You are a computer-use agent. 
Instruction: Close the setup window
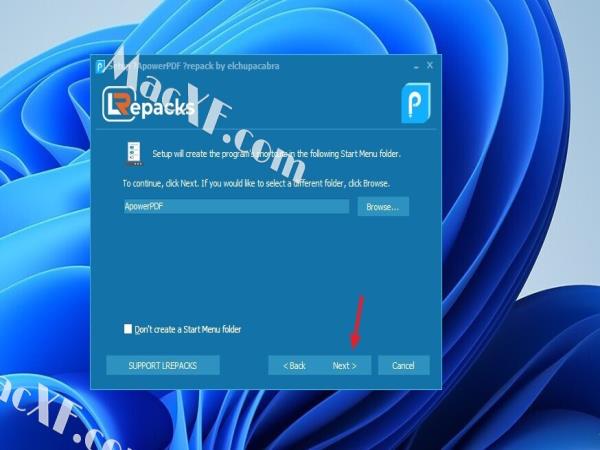(x=430, y=65)
